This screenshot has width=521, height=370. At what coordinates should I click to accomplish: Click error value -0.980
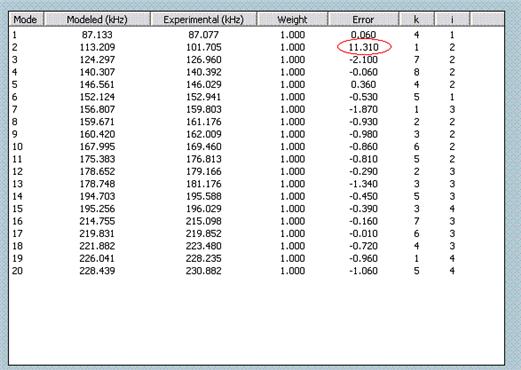tap(363, 134)
